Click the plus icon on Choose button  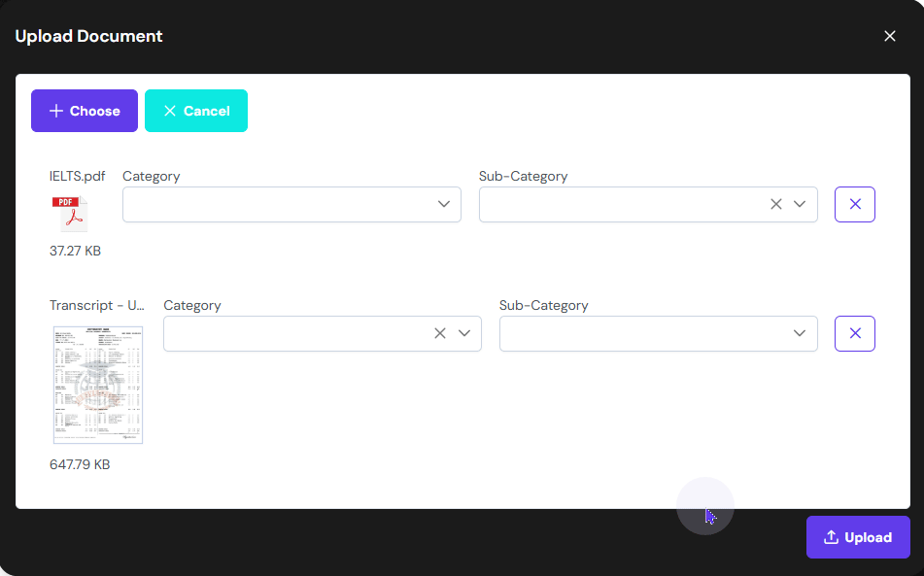(x=56, y=111)
